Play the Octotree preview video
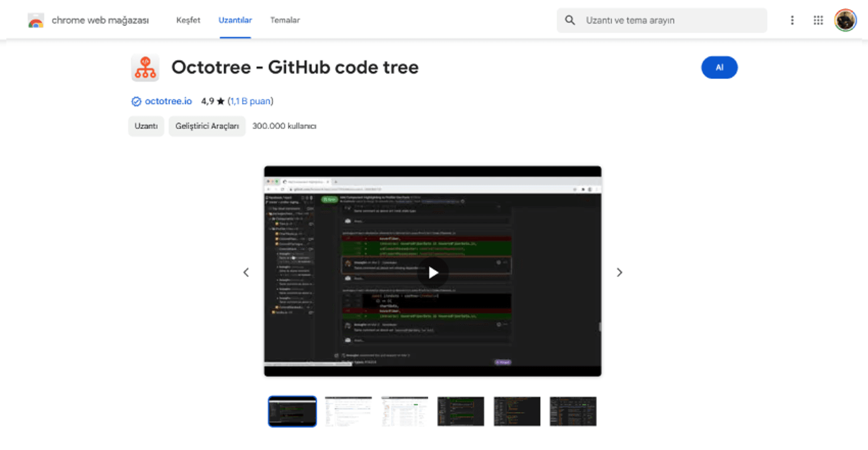868x450 pixels. click(x=433, y=272)
